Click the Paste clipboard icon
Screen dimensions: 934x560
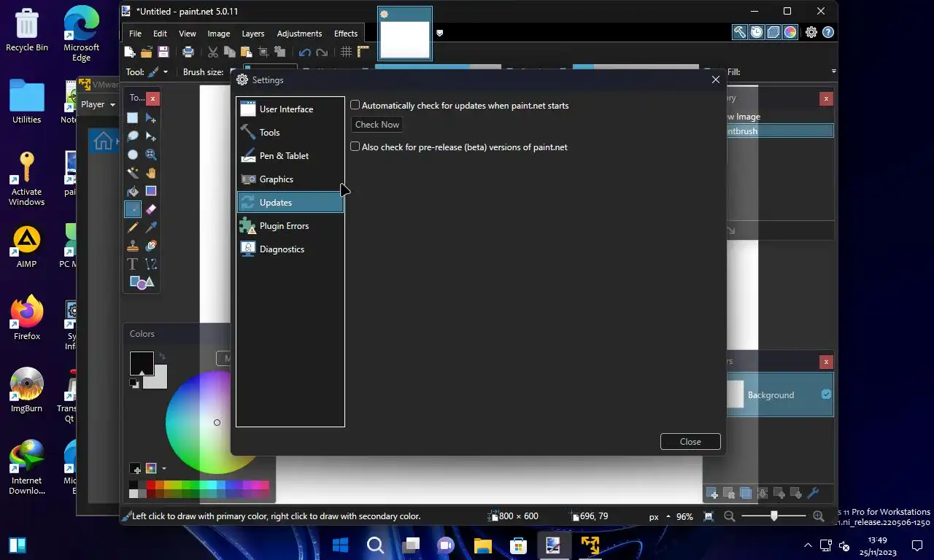pos(247,52)
